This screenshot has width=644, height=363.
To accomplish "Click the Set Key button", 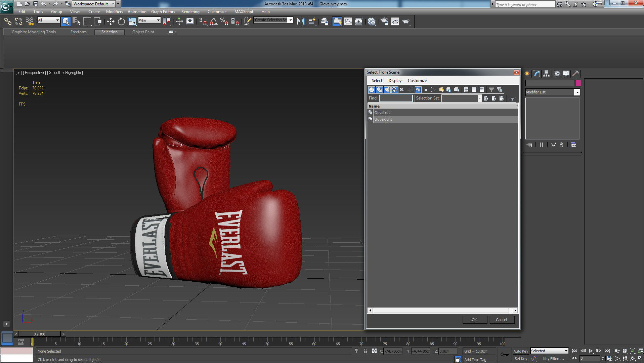I will (x=521, y=359).
